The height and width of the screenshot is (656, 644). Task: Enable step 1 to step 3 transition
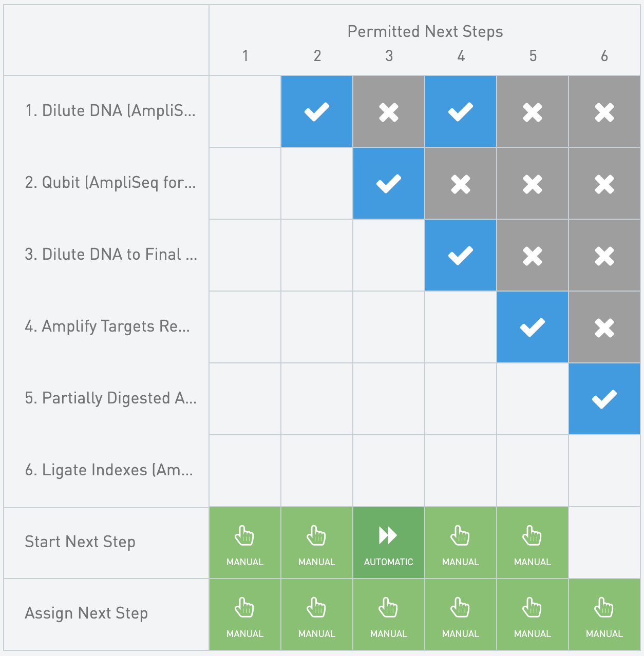point(389,111)
